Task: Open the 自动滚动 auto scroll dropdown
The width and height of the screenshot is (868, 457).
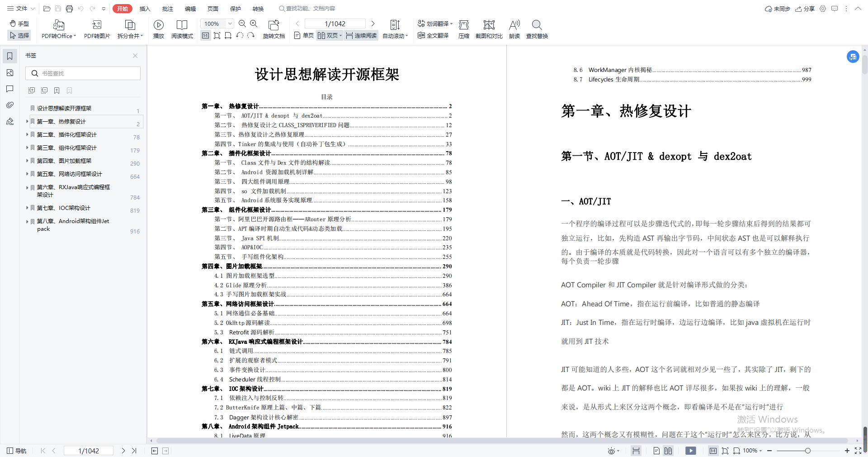Action: pos(395,29)
